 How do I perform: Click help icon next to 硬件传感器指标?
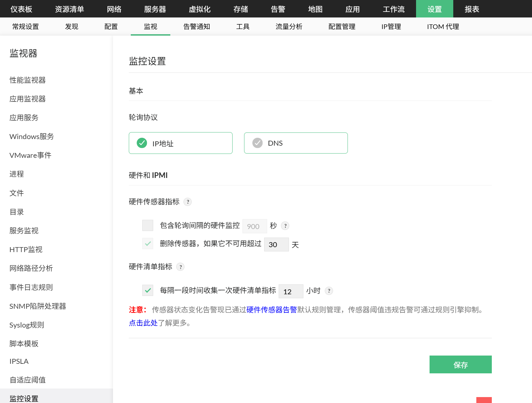[188, 202]
